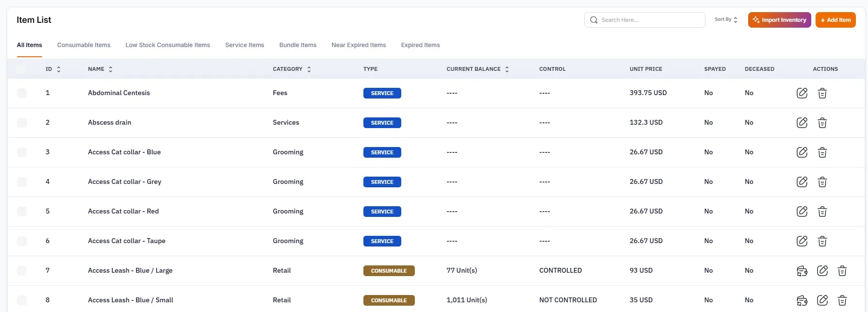Screen dimensions: 868x312
Task: Delete Access Leash - Blue / Small
Action: (x=842, y=300)
